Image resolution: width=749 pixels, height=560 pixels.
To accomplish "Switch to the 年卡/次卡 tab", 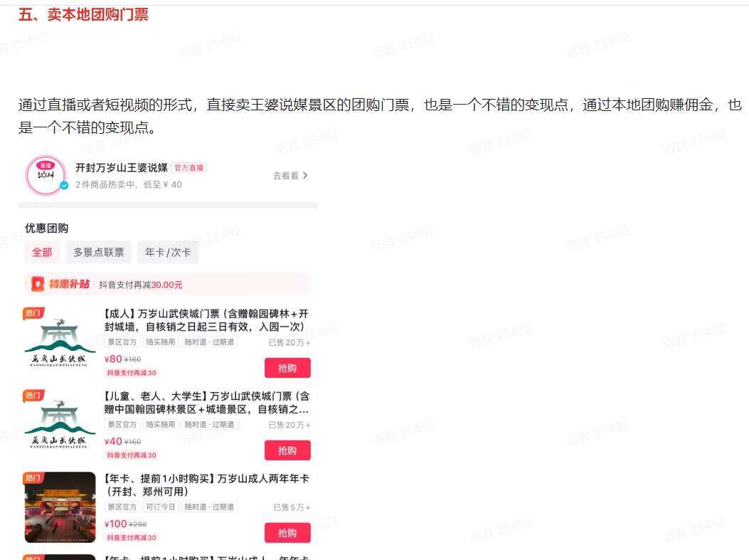I will (x=168, y=253).
